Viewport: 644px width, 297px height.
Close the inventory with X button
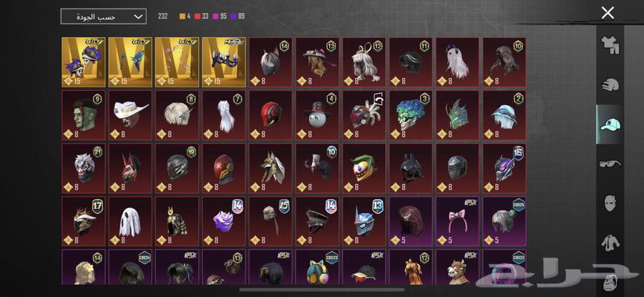click(x=608, y=13)
